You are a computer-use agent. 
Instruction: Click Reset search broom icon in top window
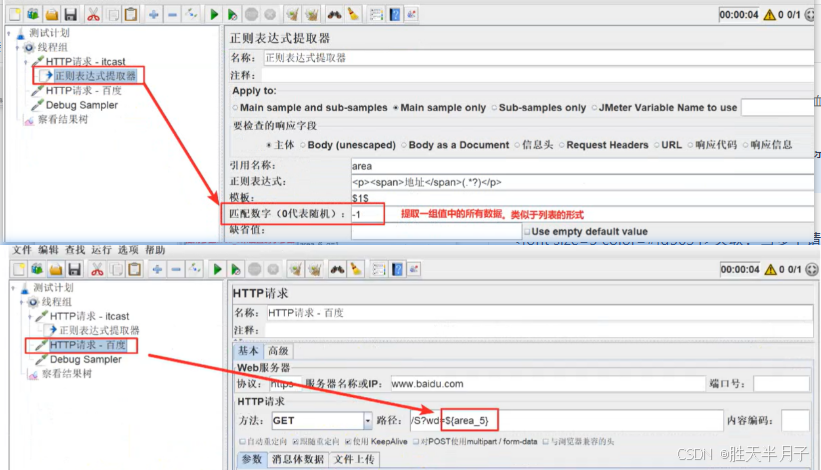coord(353,15)
